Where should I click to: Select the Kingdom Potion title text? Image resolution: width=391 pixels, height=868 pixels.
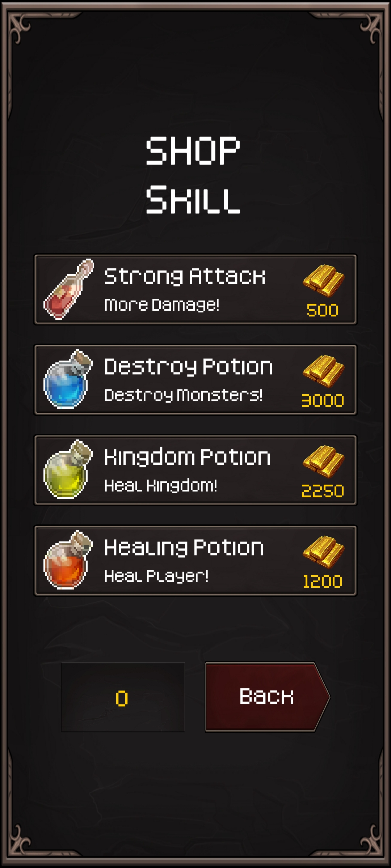187,458
